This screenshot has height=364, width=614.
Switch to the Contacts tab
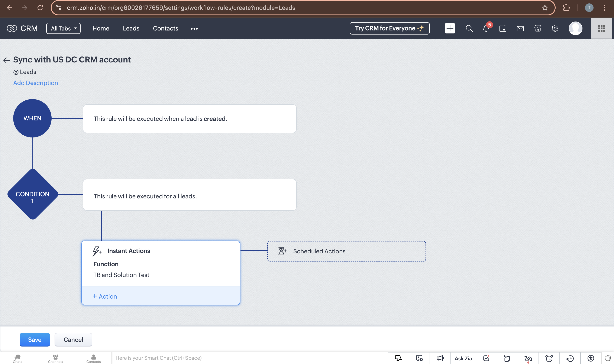tap(165, 29)
